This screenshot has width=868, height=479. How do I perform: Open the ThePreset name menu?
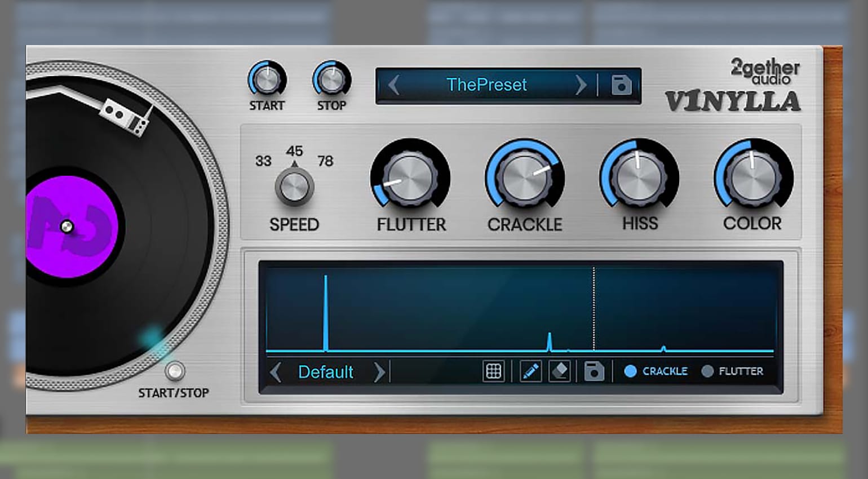coord(486,85)
